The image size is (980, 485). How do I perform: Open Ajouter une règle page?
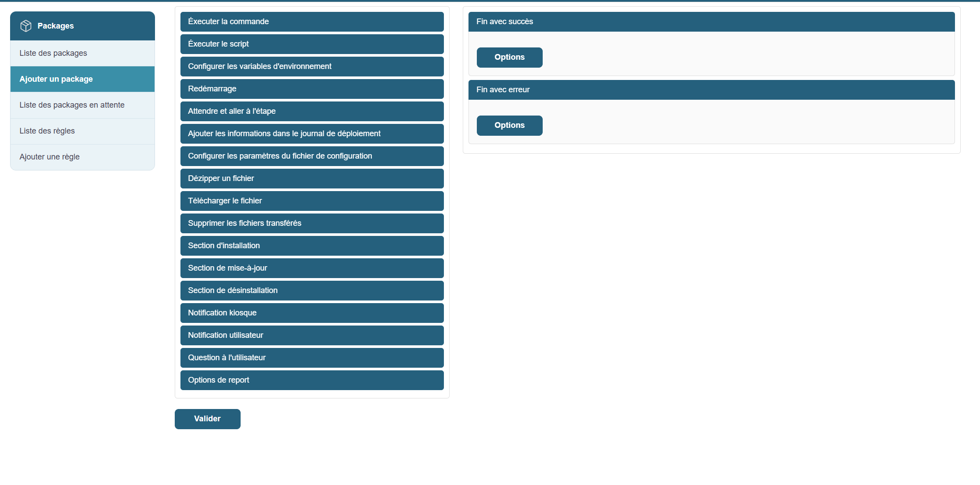(50, 157)
